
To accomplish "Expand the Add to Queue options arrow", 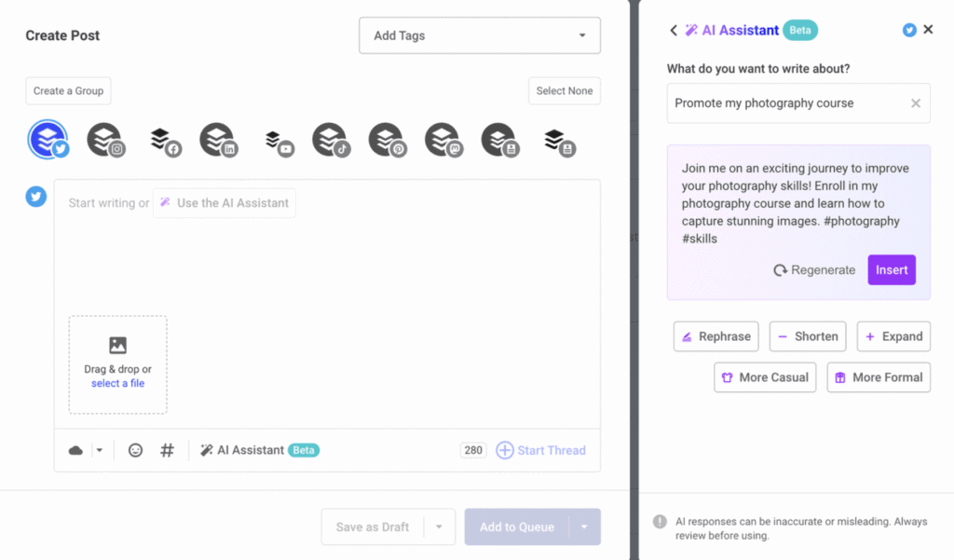I will pos(584,526).
